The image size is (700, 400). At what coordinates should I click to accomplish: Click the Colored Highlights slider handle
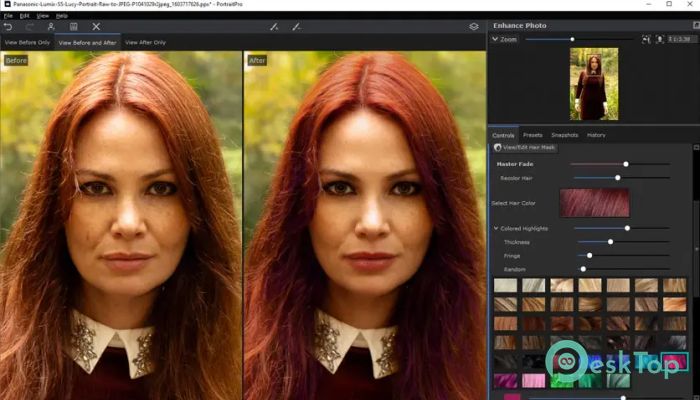tap(627, 228)
